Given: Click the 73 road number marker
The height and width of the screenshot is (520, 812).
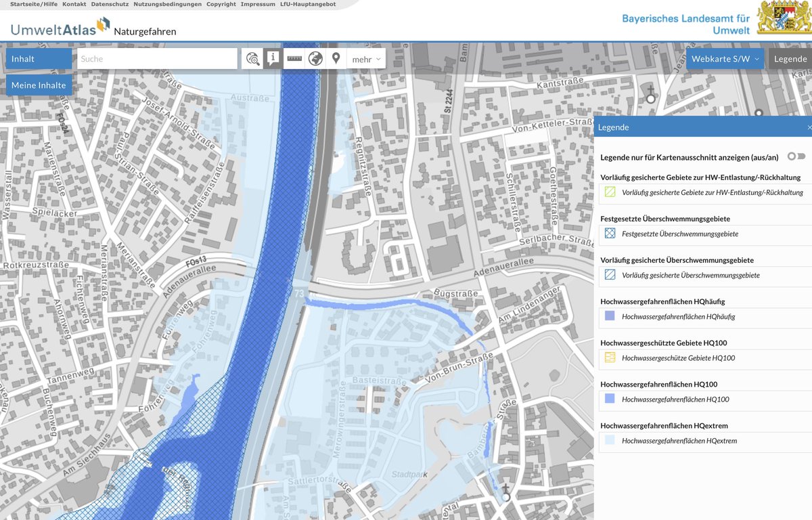Looking at the screenshot, I should (300, 294).
